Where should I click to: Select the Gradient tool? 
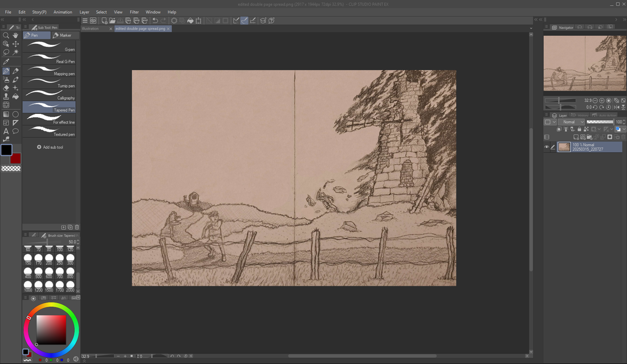6,114
